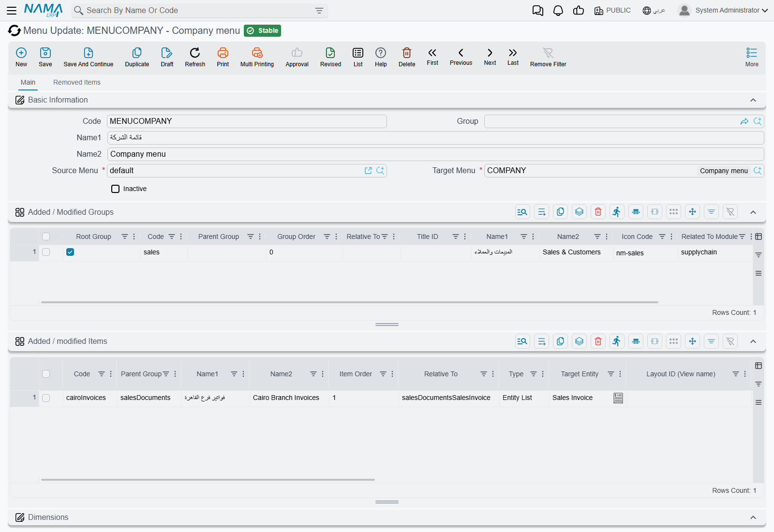Toggle the Inactive checkbox

(115, 189)
